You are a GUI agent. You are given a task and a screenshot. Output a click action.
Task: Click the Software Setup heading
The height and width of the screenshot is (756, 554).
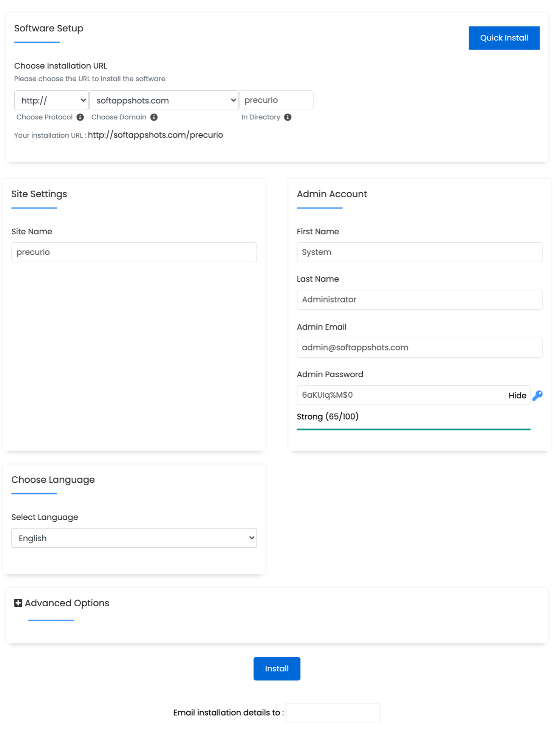click(x=49, y=28)
